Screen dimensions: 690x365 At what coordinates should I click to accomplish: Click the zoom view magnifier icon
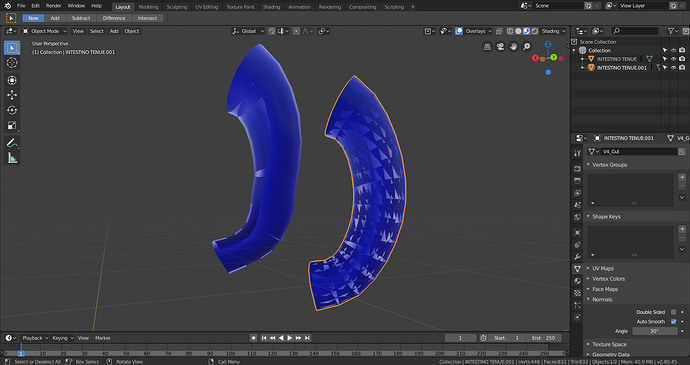coord(527,47)
